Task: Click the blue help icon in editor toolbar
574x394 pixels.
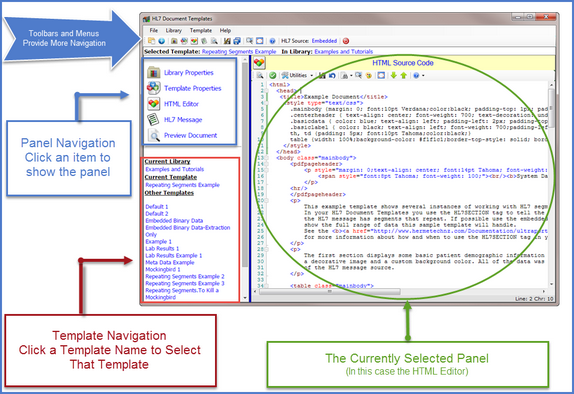Action: 416,75
